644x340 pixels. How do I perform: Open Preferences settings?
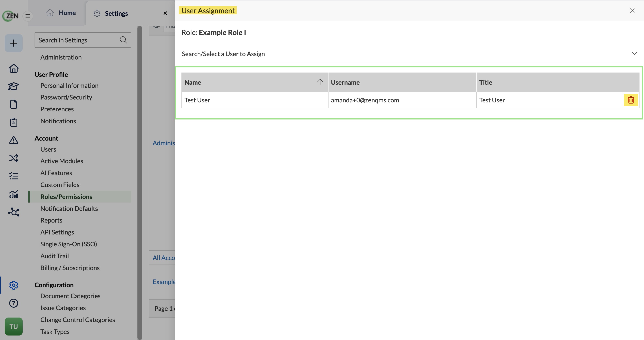pos(57,109)
